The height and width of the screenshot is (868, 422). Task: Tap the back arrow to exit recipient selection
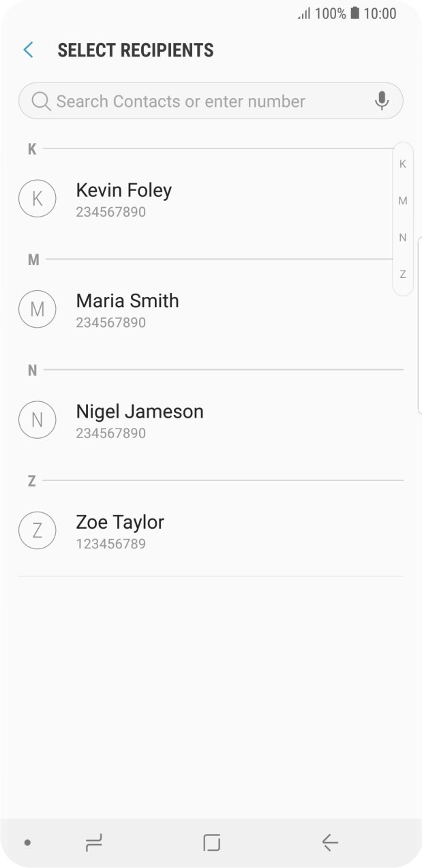click(27, 49)
